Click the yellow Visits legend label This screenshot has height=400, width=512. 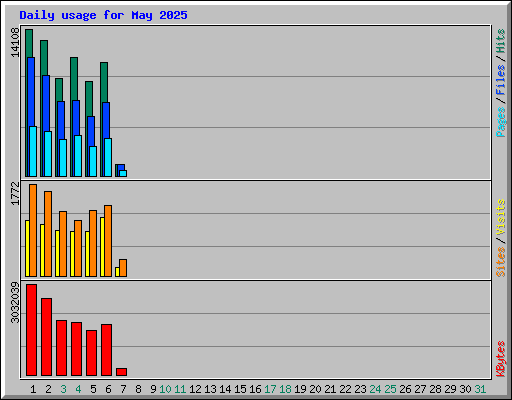coord(500,217)
